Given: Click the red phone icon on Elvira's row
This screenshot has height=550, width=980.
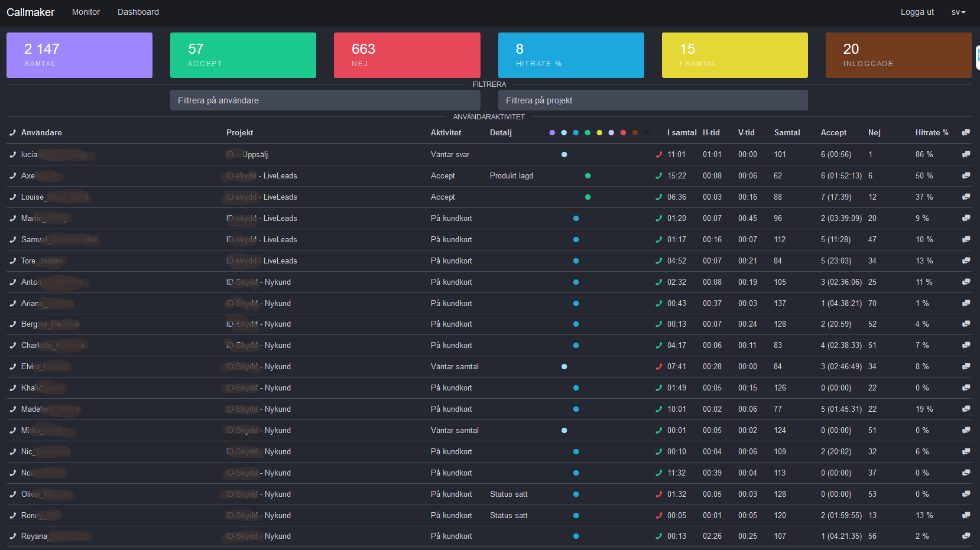Looking at the screenshot, I should [657, 366].
